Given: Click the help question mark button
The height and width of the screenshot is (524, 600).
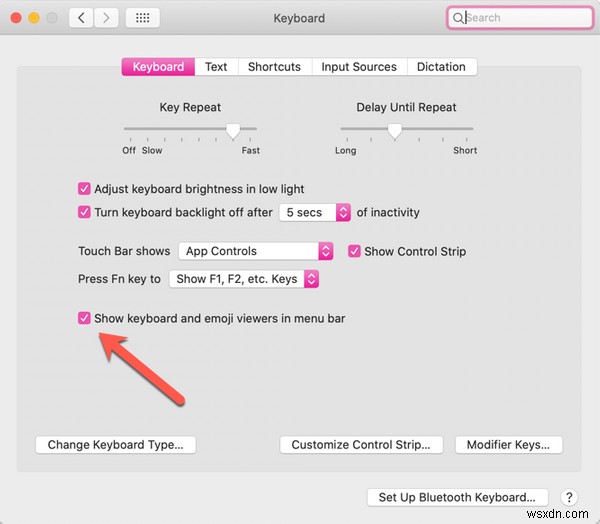Looking at the screenshot, I should [x=569, y=497].
